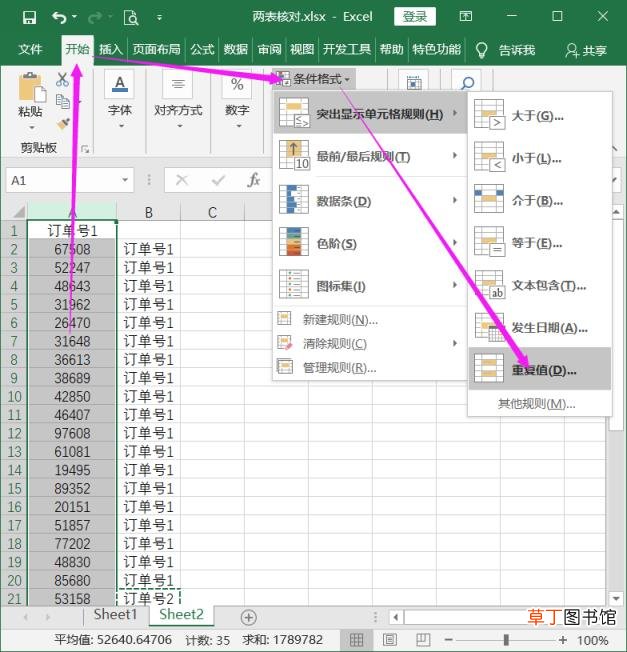Viewport: 627px width, 652px height.
Task: Select 文本包含 rule option
Action: point(540,285)
